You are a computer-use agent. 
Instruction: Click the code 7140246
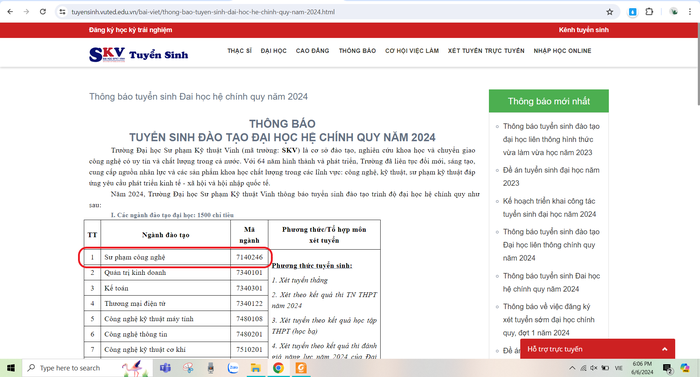pyautogui.click(x=249, y=257)
